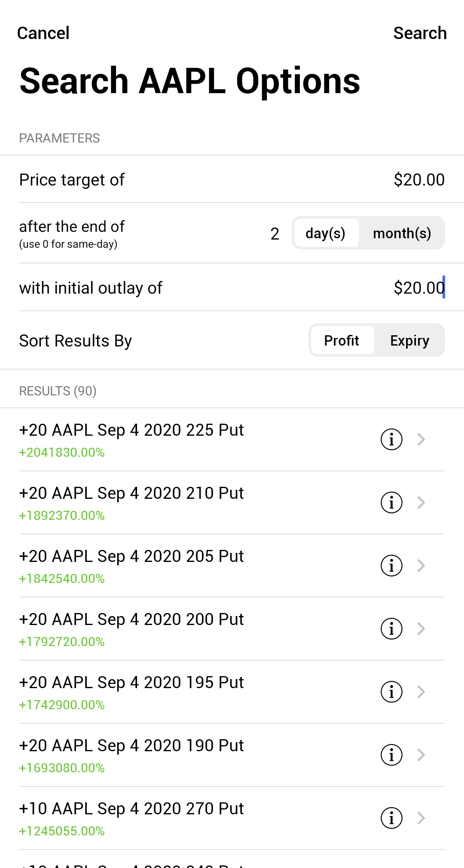Show info for the 270 Put option
This screenshot has width=464, height=868.
point(391,818)
